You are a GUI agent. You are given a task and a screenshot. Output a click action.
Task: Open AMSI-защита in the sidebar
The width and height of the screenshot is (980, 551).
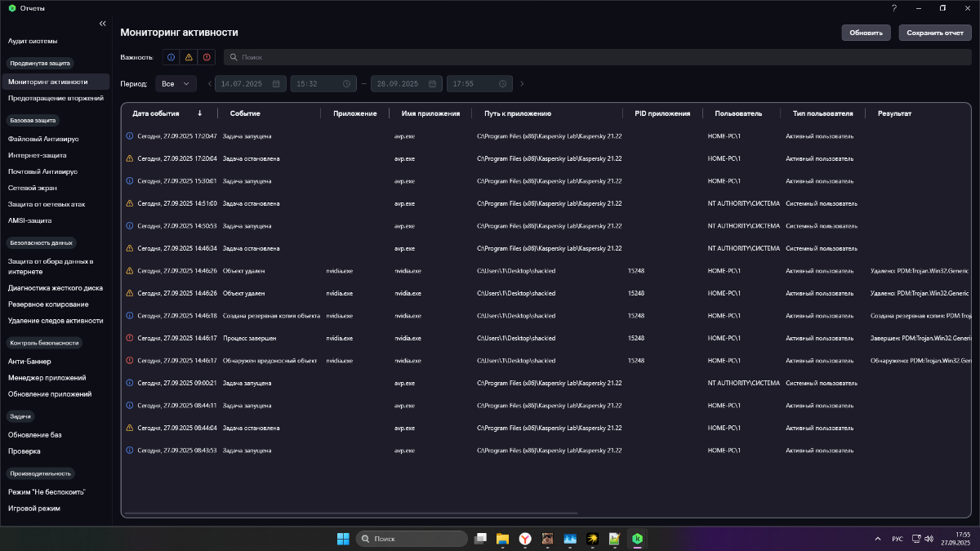[x=29, y=220]
